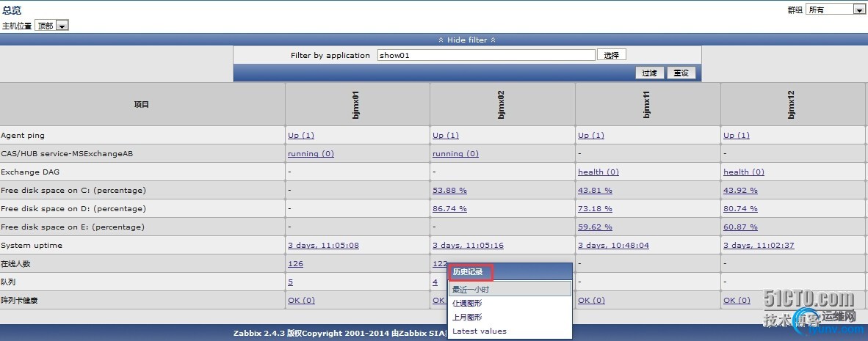Click the 队列 row label
Image resolution: width=868 pixels, height=341 pixels.
8,282
